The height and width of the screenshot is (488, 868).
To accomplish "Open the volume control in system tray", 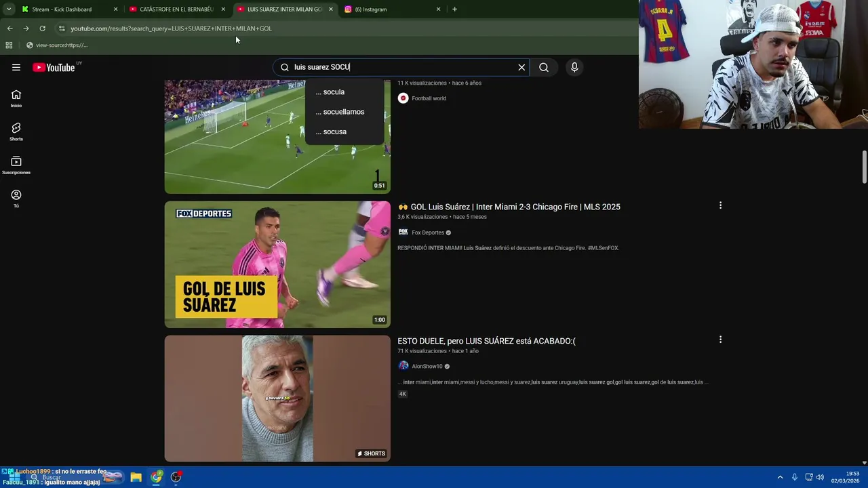I will click(821, 477).
